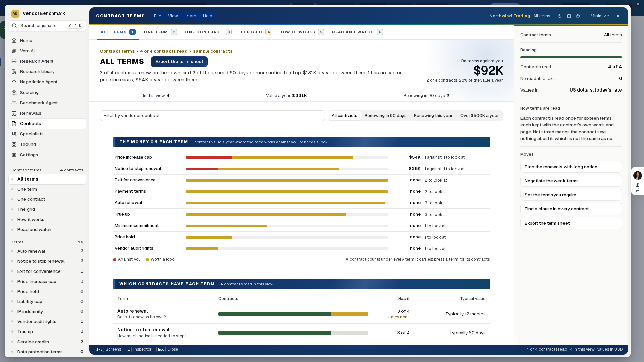Click the Search or jump to box
This screenshot has height=362, width=644.
pos(47,26)
